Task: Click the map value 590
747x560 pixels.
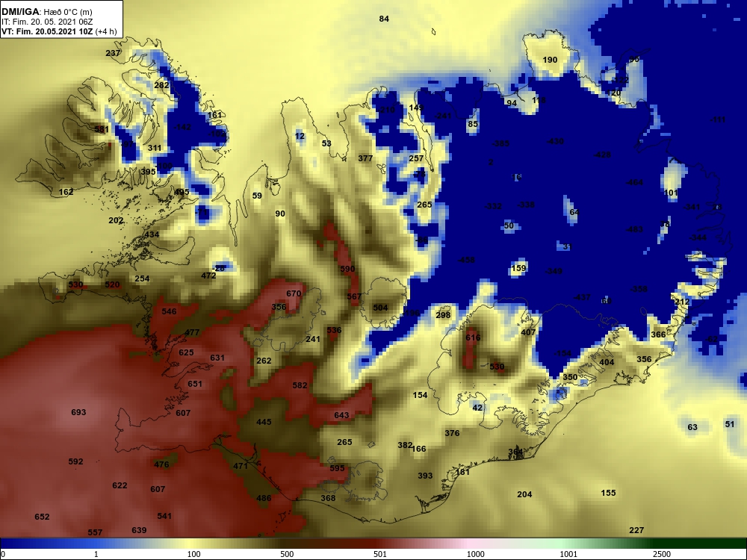Action: click(347, 269)
